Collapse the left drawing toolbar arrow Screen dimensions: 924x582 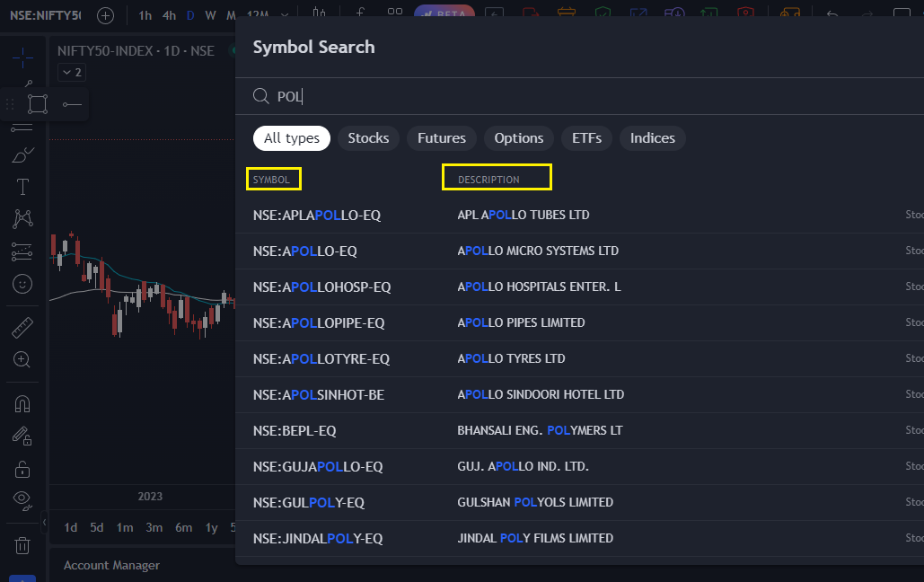[44, 522]
